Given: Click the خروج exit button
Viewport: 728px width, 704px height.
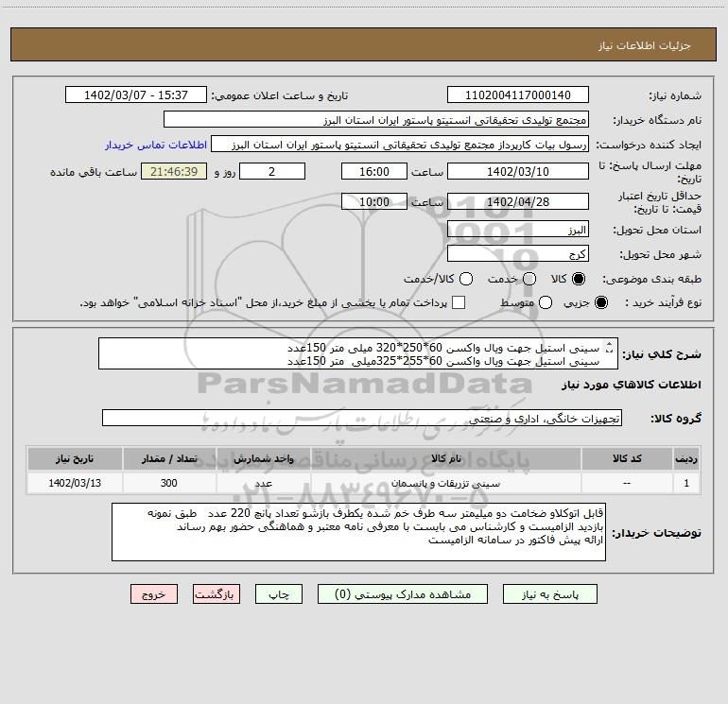Looking at the screenshot, I should point(154,594).
